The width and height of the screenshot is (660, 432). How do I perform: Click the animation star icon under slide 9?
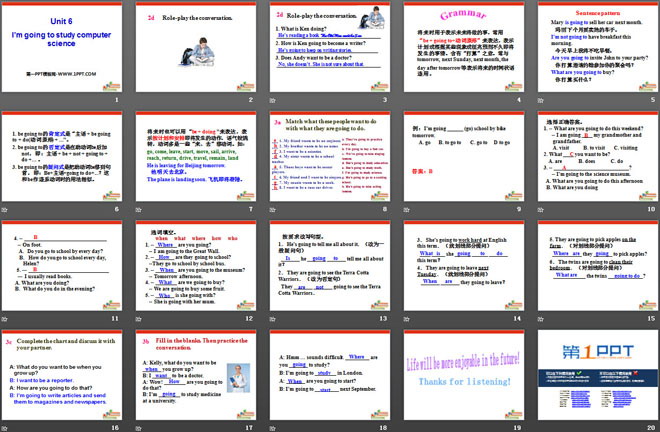pyautogui.click(x=407, y=210)
